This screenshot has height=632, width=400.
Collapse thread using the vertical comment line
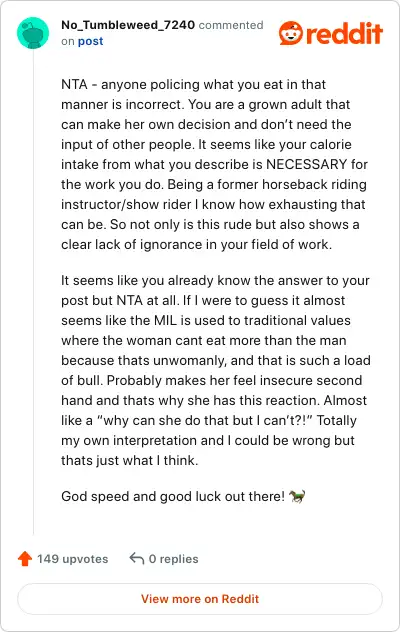pyautogui.click(x=33, y=292)
